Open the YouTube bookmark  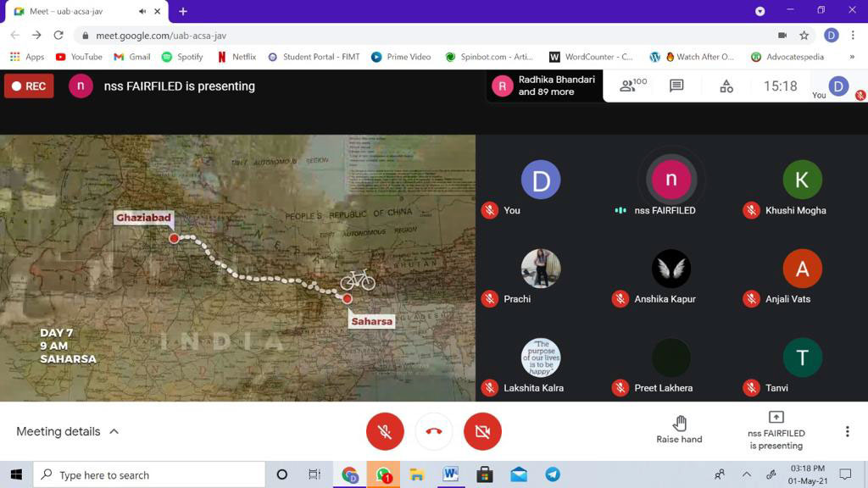point(79,57)
